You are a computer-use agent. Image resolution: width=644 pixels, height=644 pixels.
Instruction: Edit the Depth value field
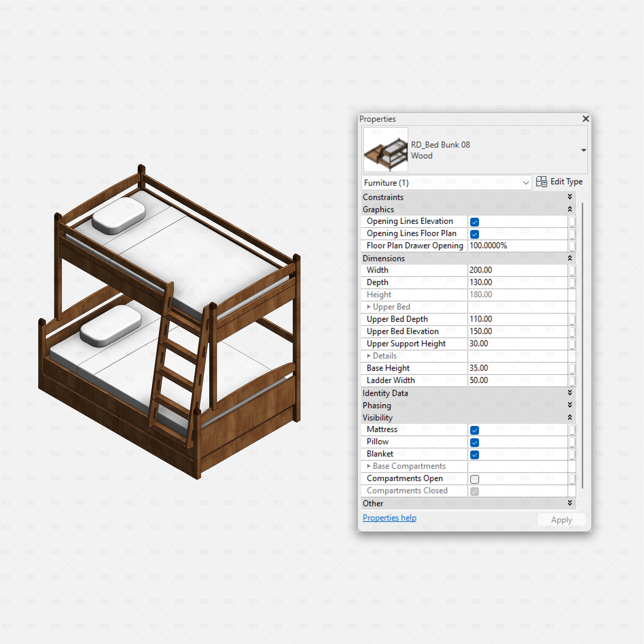click(500, 282)
